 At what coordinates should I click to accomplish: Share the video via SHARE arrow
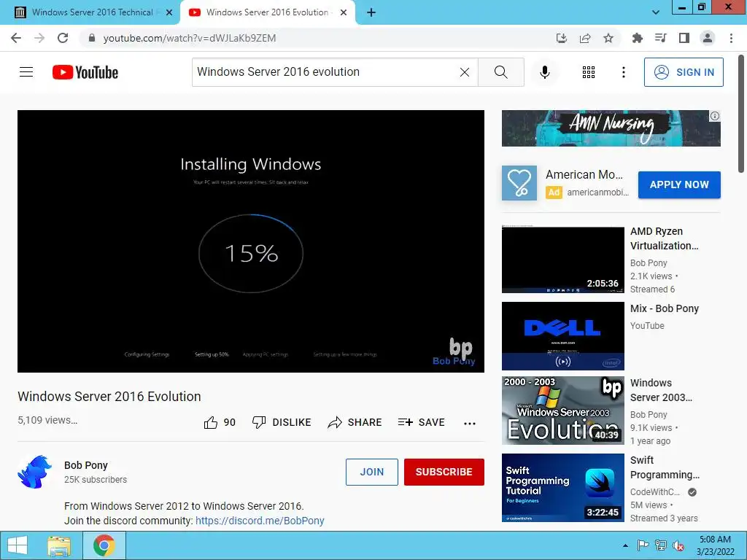tap(355, 422)
